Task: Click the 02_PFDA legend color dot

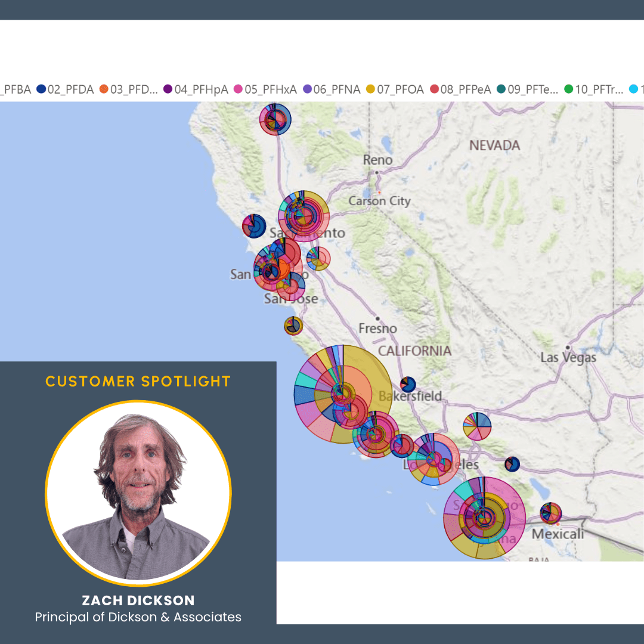Action: pyautogui.click(x=41, y=89)
